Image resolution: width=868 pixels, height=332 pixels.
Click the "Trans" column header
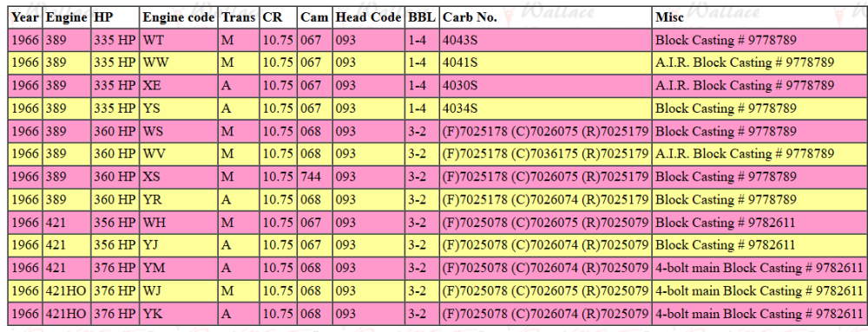[x=239, y=17]
